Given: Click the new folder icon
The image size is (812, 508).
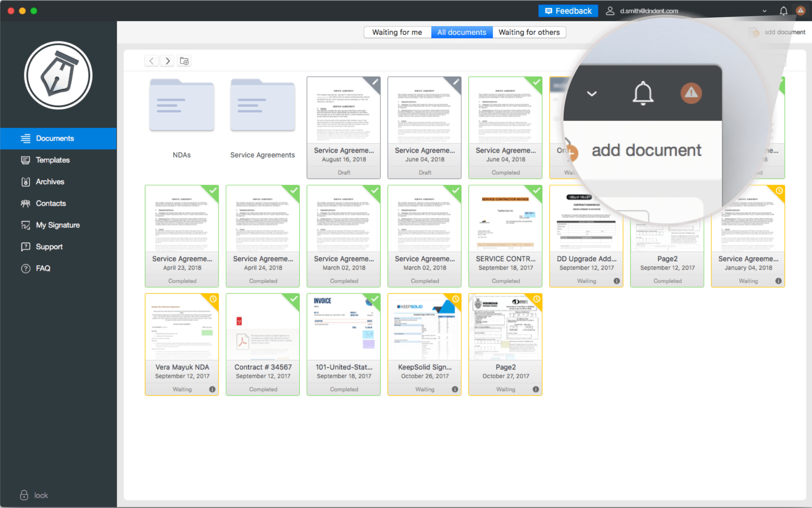Looking at the screenshot, I should click(184, 61).
